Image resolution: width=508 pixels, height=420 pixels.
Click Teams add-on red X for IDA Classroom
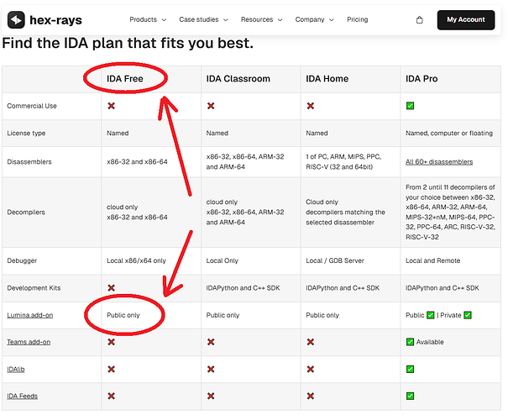pos(211,342)
